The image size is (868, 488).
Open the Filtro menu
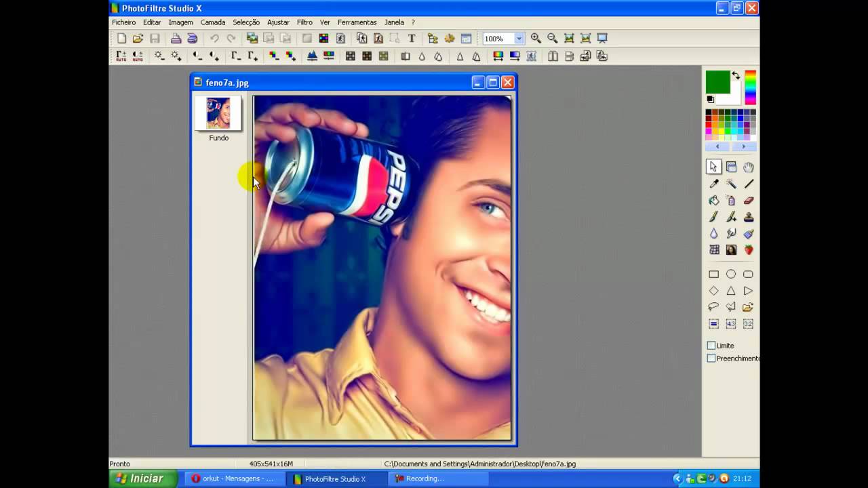pyautogui.click(x=304, y=22)
